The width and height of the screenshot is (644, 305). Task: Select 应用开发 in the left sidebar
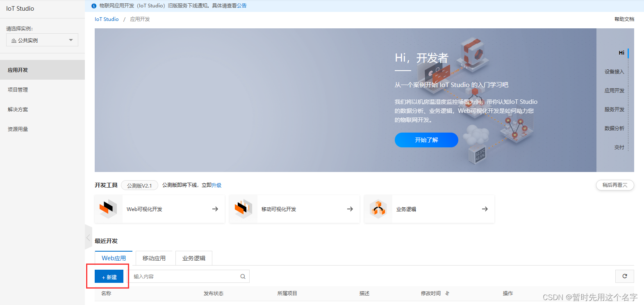(x=42, y=70)
